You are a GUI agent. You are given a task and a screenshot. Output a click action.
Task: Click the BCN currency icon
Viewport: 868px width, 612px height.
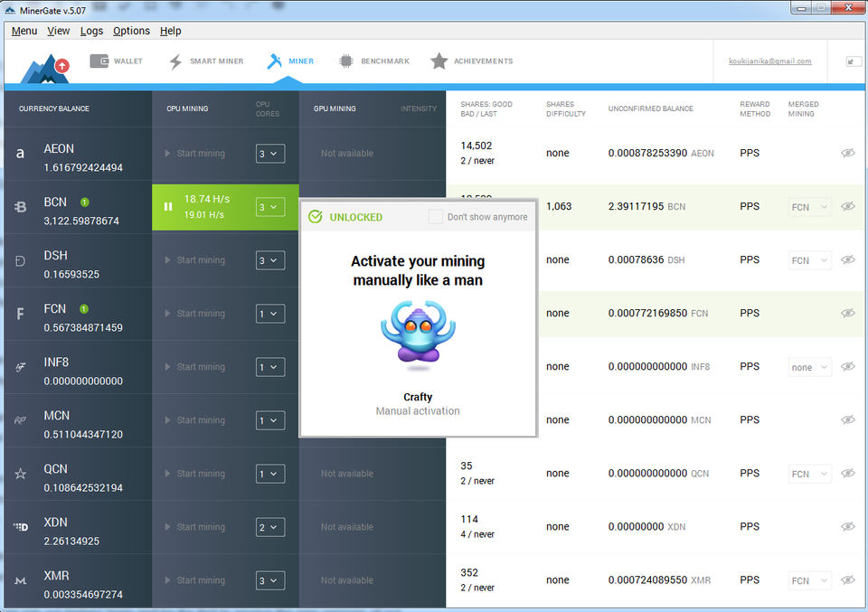click(x=20, y=207)
